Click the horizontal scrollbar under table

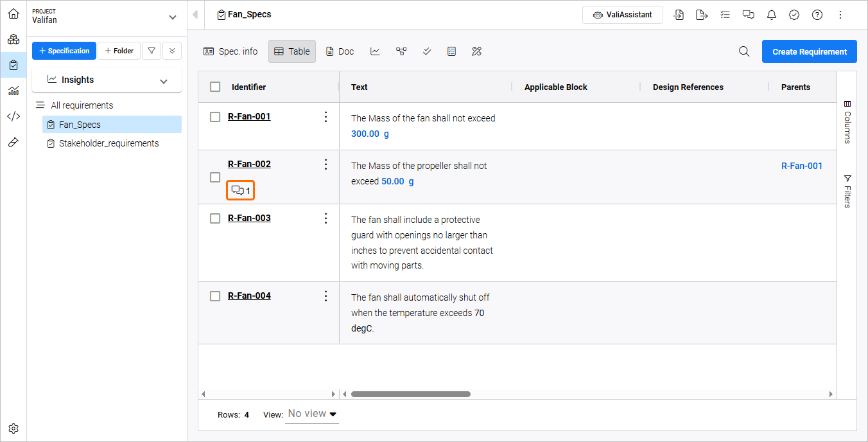[x=411, y=394]
